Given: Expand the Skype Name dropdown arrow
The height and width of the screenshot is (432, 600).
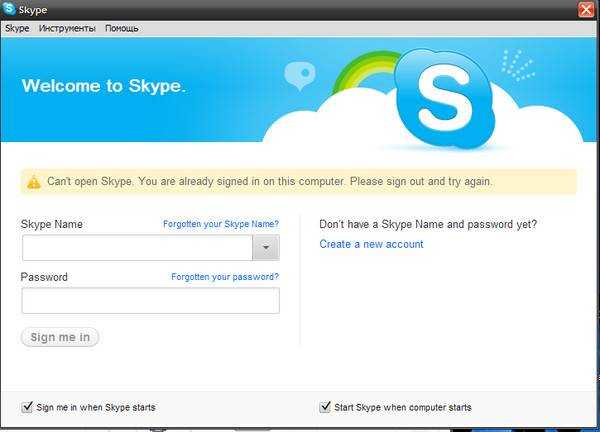Looking at the screenshot, I should pyautogui.click(x=266, y=248).
